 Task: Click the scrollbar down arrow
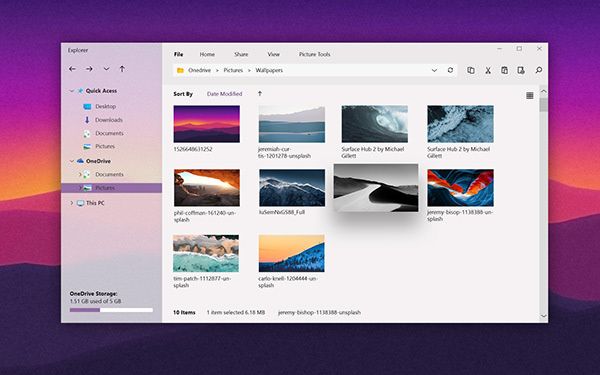pos(543,316)
